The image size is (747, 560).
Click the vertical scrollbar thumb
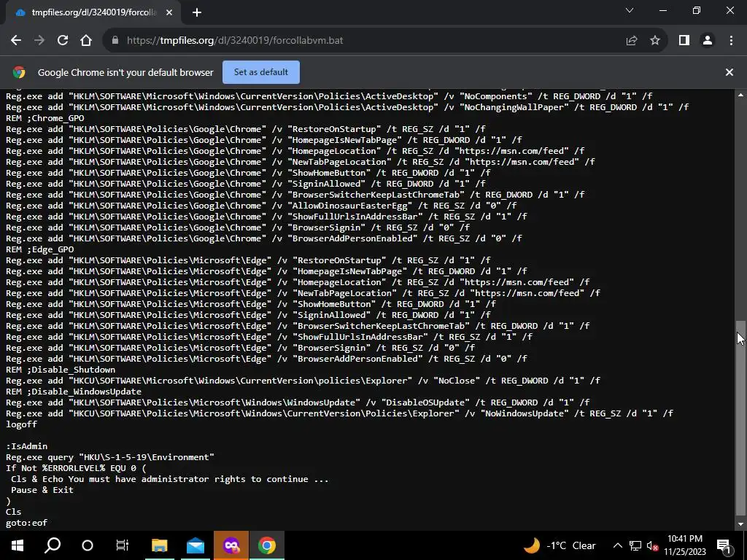click(741, 418)
